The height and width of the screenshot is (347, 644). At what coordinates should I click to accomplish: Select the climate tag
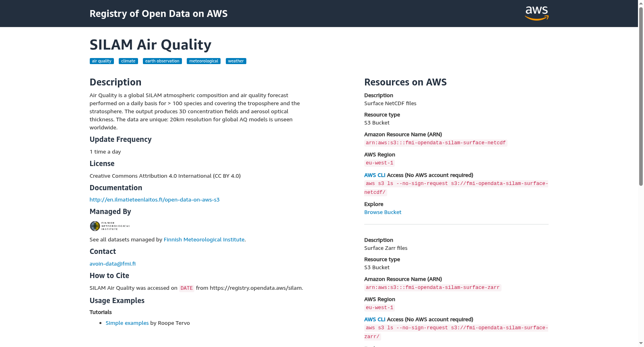[x=128, y=61]
